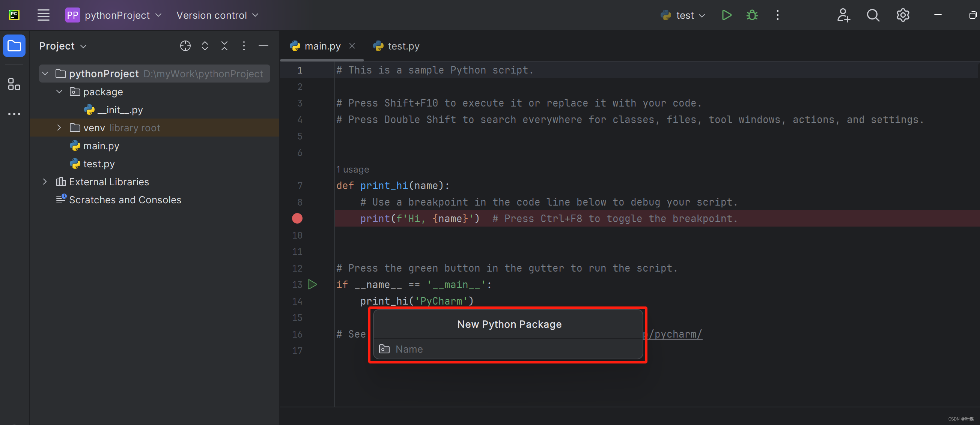This screenshot has width=980, height=425.
Task: Toggle the Project tool window folder button
Action: click(x=14, y=46)
